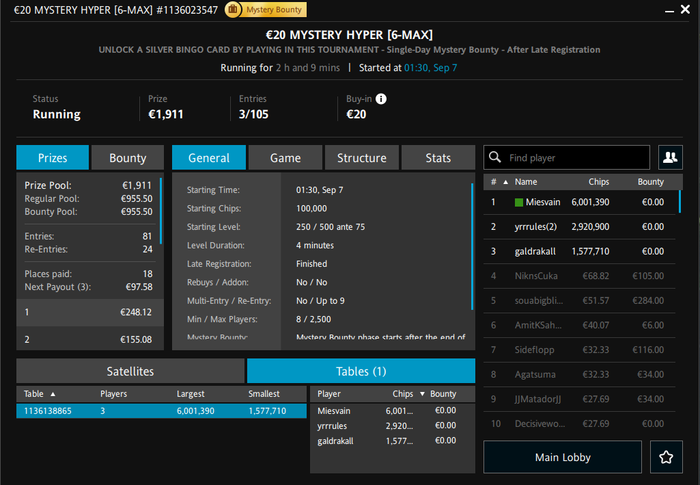Select Miesvain in the leaderboard
Image resolution: width=700 pixels, height=485 pixels.
pos(579,202)
